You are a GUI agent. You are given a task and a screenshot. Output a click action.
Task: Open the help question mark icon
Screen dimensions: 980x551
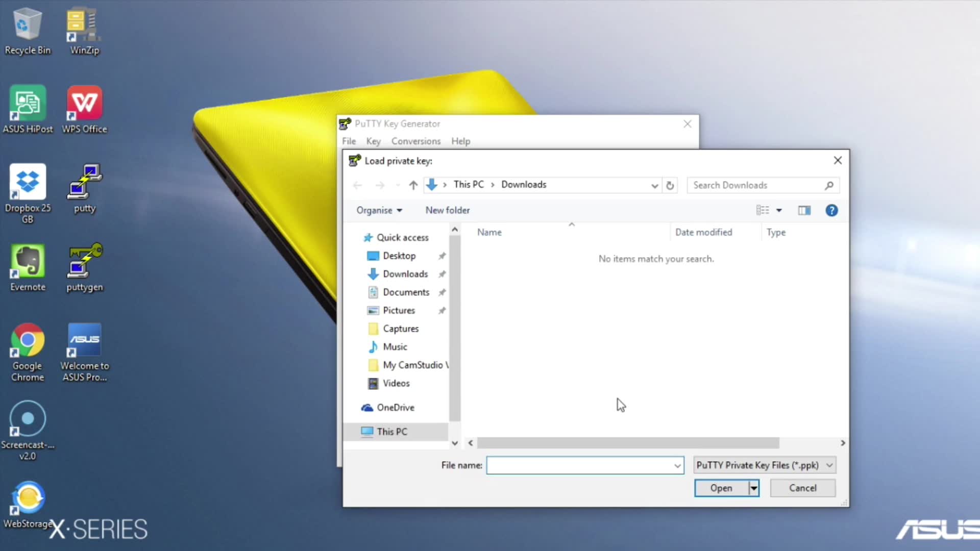[831, 210]
